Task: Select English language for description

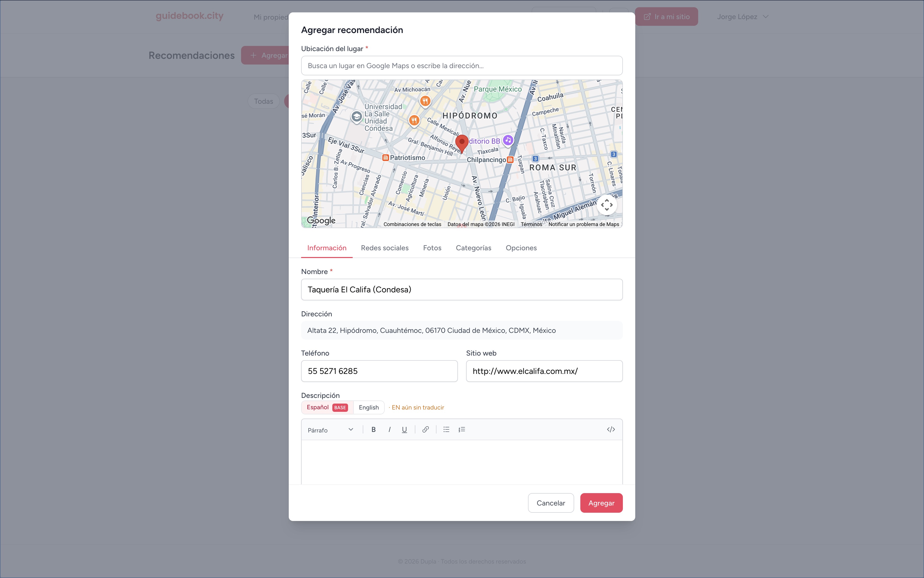Action: [369, 407]
